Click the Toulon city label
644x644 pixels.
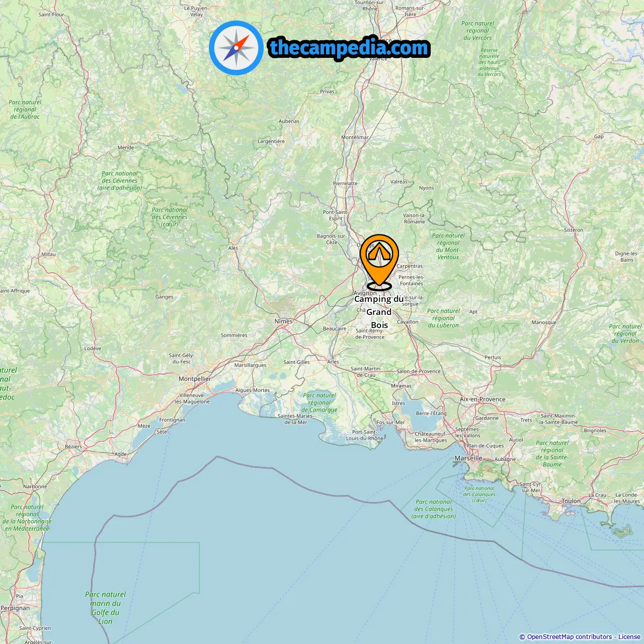click(571, 501)
